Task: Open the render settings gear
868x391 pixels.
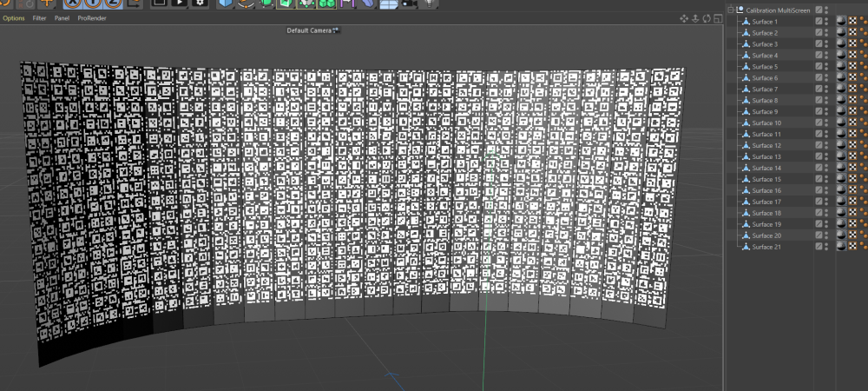Action: coord(200,3)
